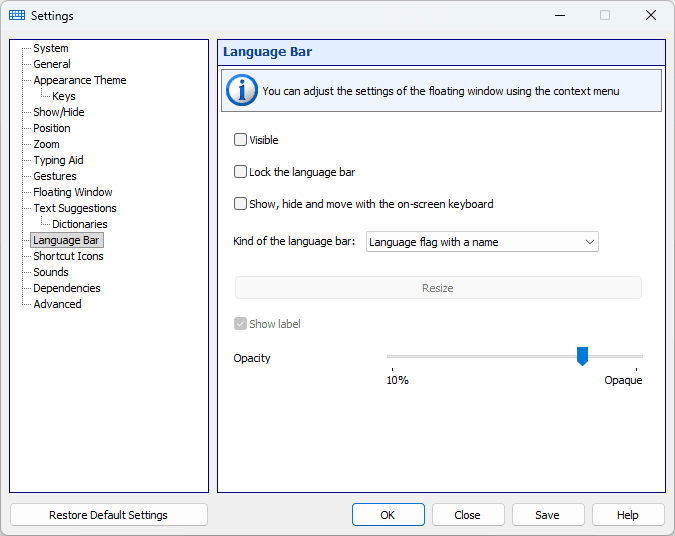675x536 pixels.
Task: Open Dictionaries under Text Suggestions
Action: tap(80, 224)
